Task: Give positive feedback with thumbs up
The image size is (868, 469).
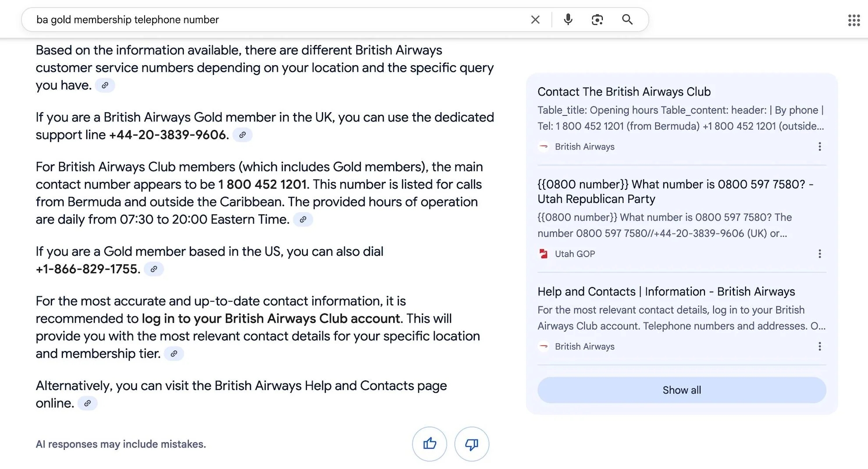Action: [x=429, y=444]
